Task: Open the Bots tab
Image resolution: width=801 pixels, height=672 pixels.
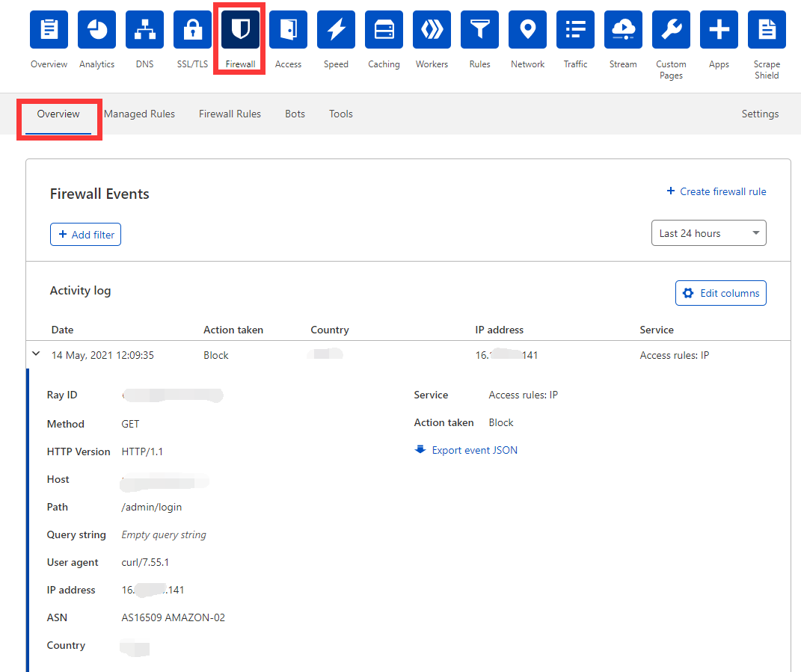Action: click(x=295, y=114)
